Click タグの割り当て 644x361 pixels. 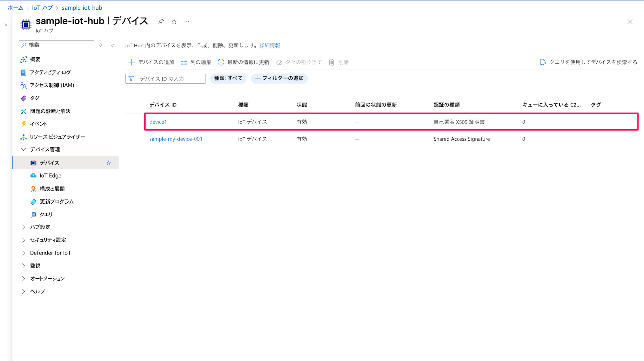coord(299,62)
